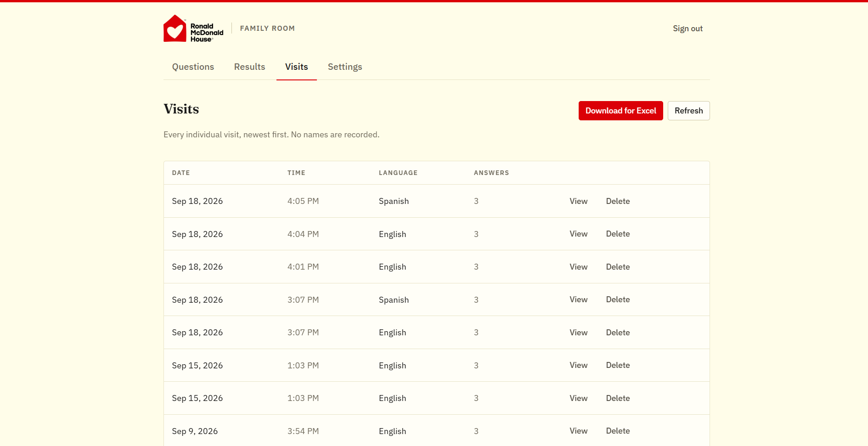Click the LANGUAGE column header
868x446 pixels.
point(398,173)
